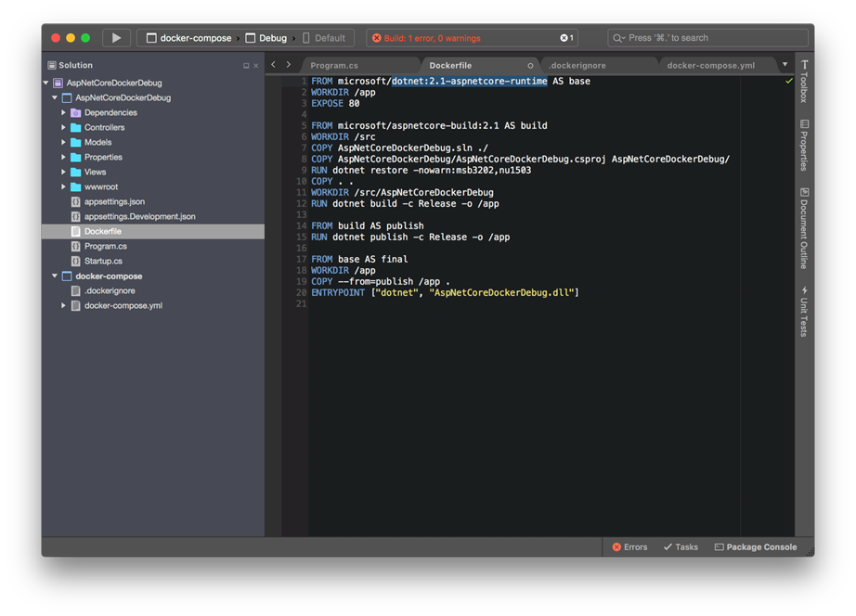Click the Startup.cs file icon

(76, 261)
